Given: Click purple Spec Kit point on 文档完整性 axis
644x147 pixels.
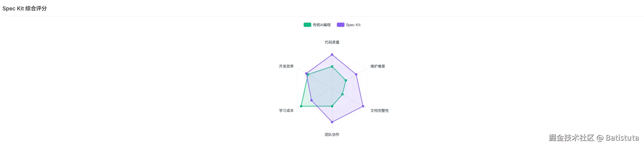Looking at the screenshot, I should [363, 106].
